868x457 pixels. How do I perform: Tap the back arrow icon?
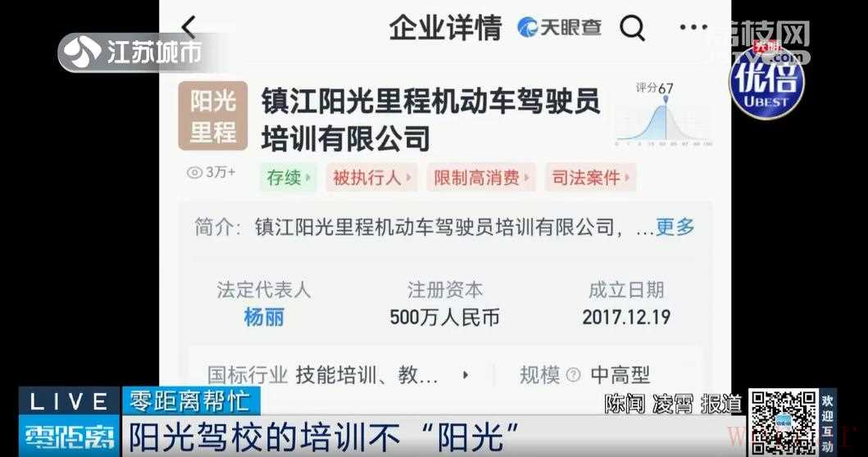(189, 27)
